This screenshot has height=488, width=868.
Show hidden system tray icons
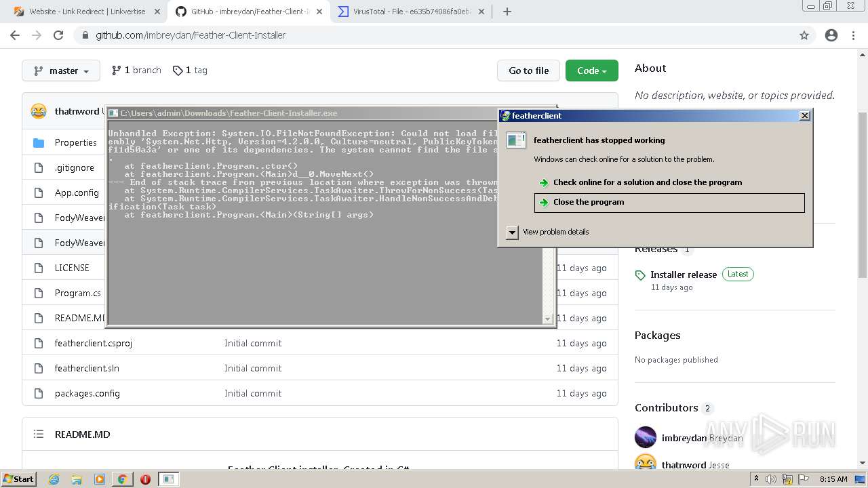757,479
